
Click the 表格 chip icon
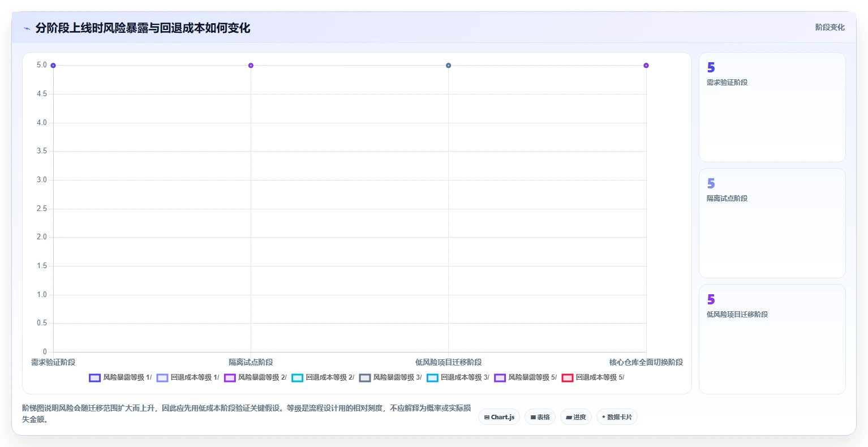click(533, 418)
